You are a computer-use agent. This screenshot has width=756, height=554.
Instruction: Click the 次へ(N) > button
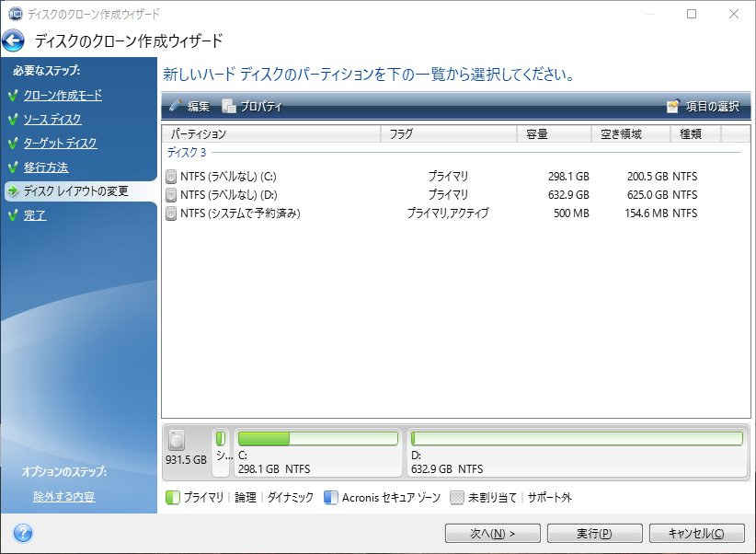(492, 533)
